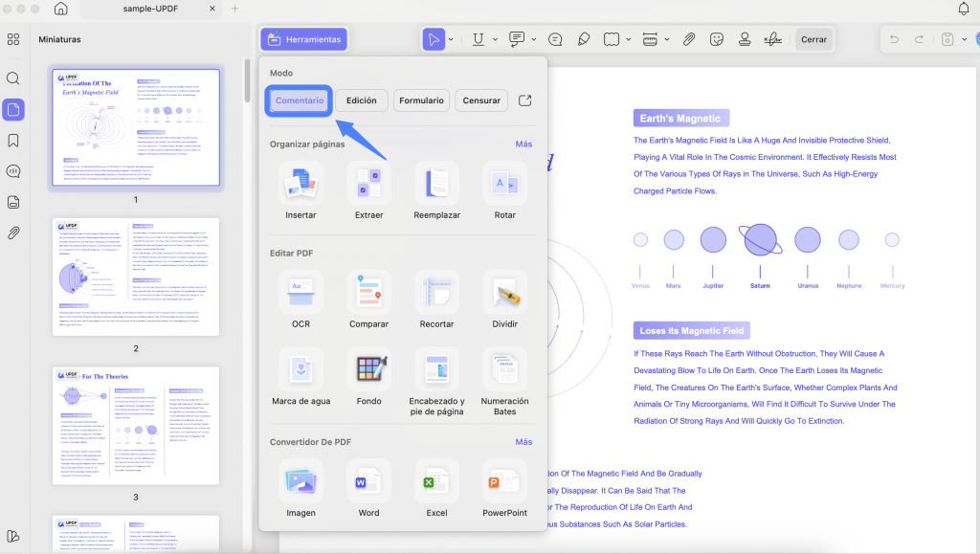The height and width of the screenshot is (554, 980).
Task: Select the Censurar mode
Action: [481, 100]
